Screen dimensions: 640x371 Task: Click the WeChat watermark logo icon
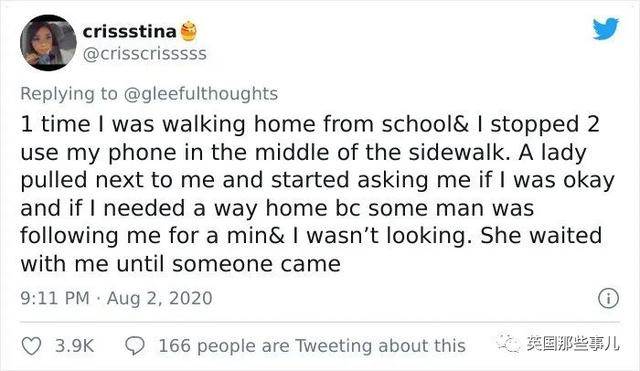click(x=508, y=343)
